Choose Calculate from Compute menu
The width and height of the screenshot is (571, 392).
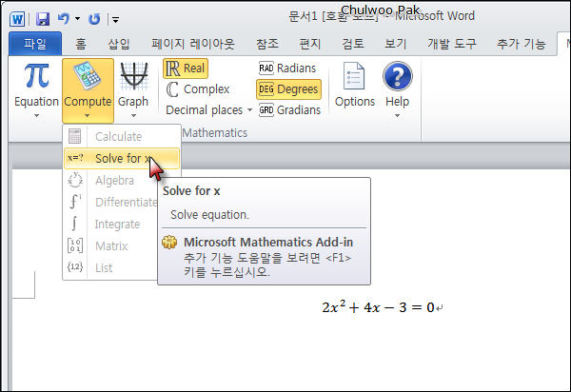click(x=122, y=136)
